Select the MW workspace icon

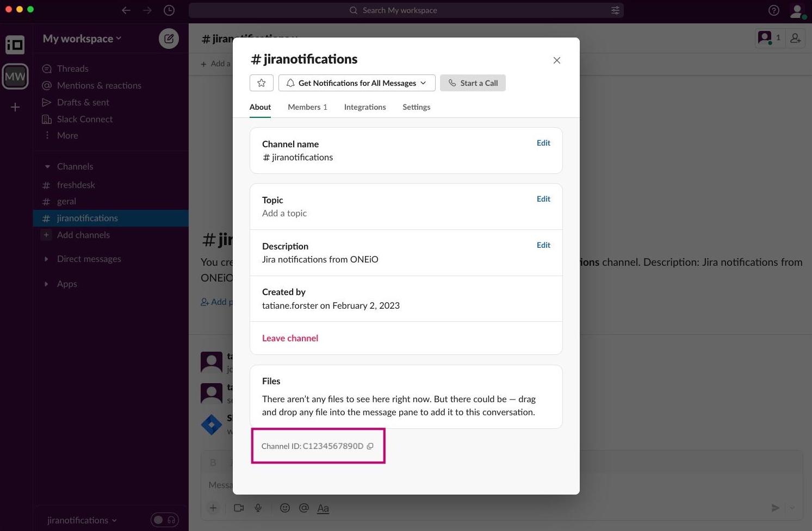(15, 77)
